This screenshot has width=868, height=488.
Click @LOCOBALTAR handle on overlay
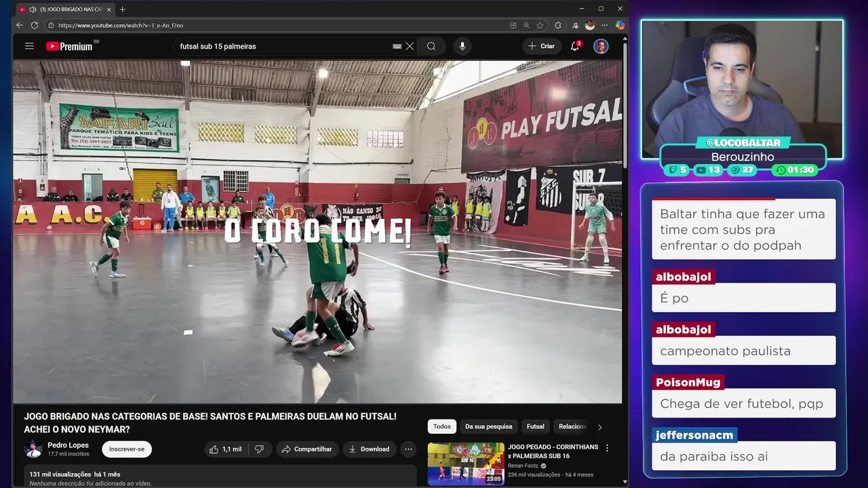point(743,143)
